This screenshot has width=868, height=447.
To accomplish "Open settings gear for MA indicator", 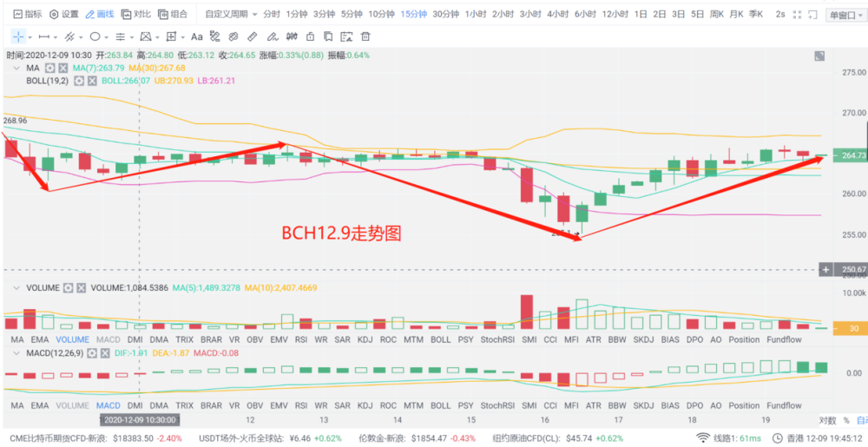I will 50,68.
